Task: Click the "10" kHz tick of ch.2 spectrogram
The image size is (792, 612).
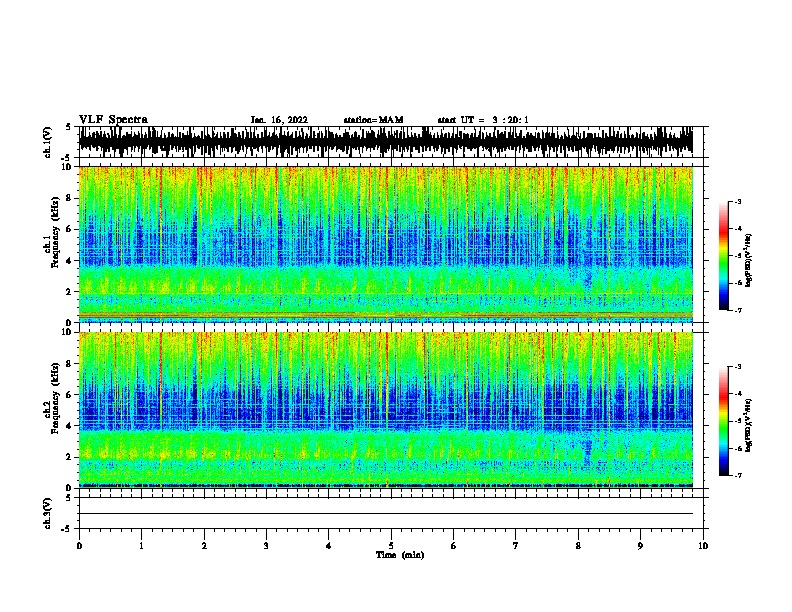Action: coord(68,332)
